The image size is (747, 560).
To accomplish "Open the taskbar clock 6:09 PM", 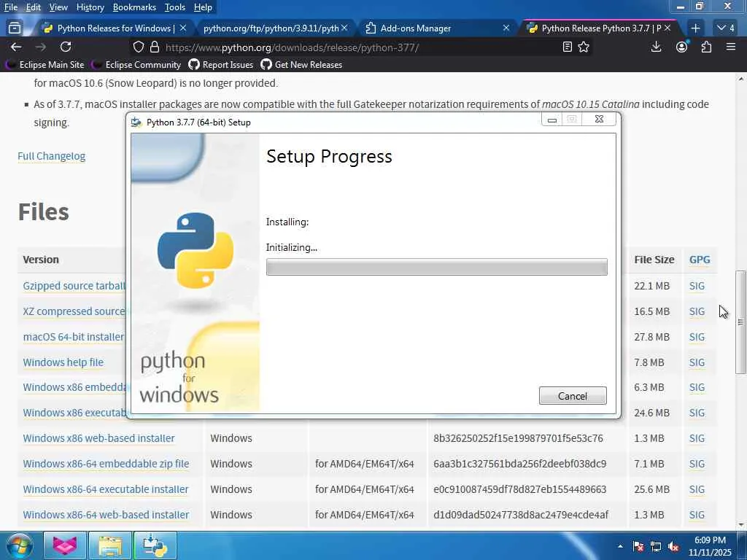I will click(710, 546).
